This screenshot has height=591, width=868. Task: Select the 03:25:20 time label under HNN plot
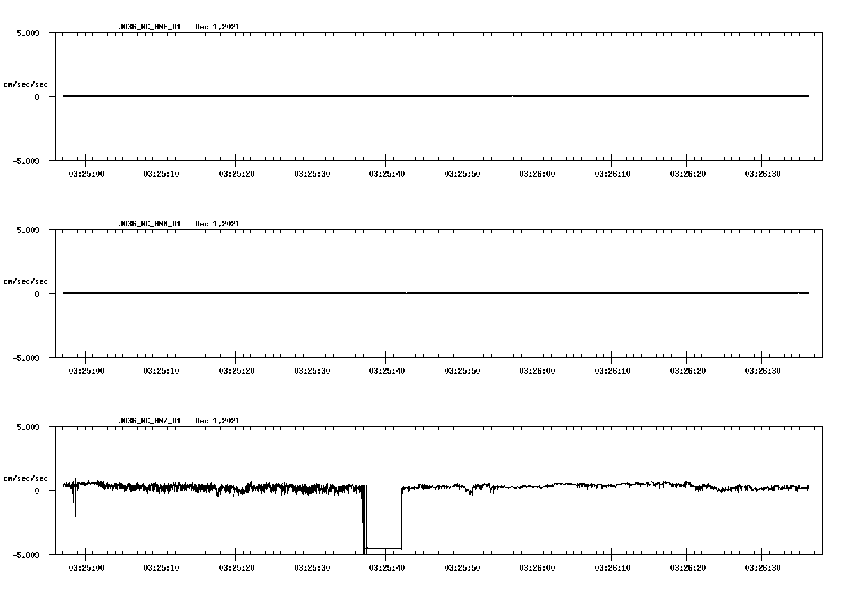(236, 370)
